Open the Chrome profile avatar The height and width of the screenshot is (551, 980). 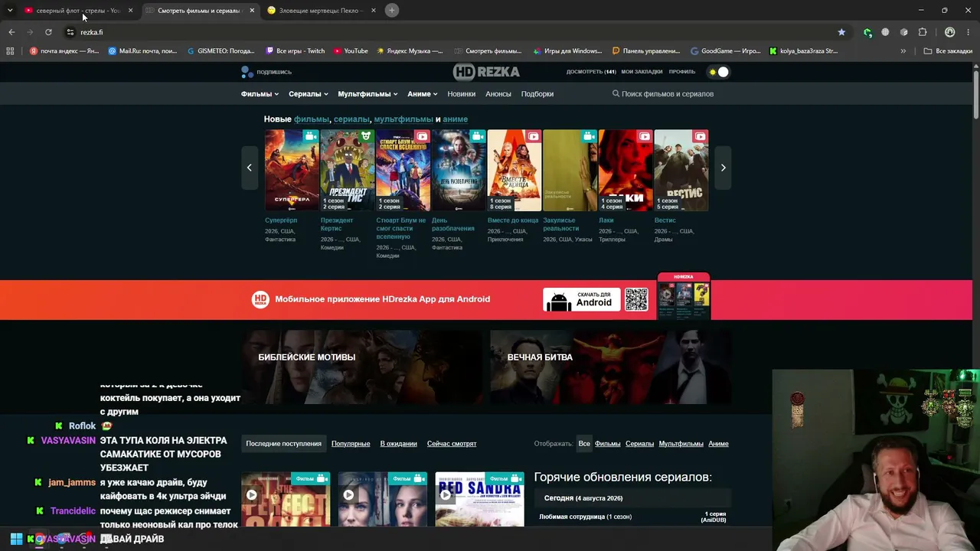point(949,32)
